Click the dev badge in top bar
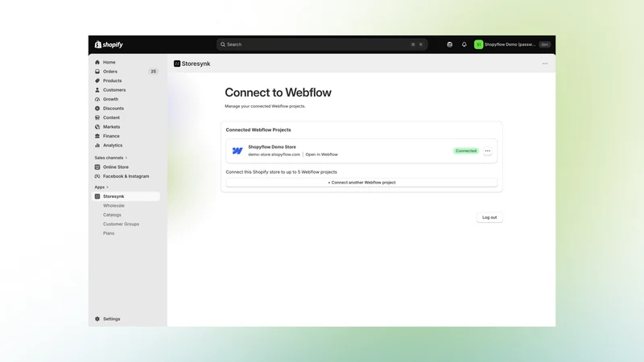This screenshot has height=362, width=644. point(545,44)
